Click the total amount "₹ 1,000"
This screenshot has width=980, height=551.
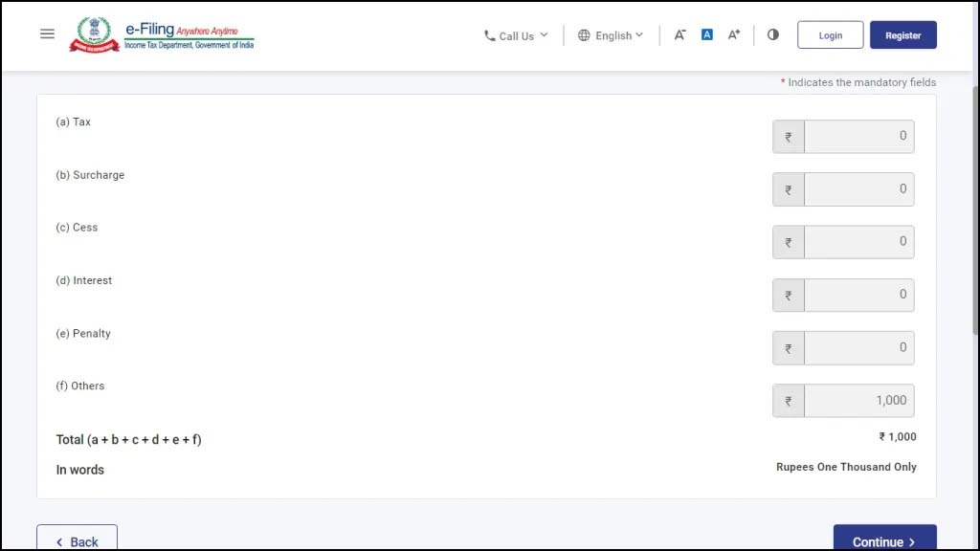point(898,436)
